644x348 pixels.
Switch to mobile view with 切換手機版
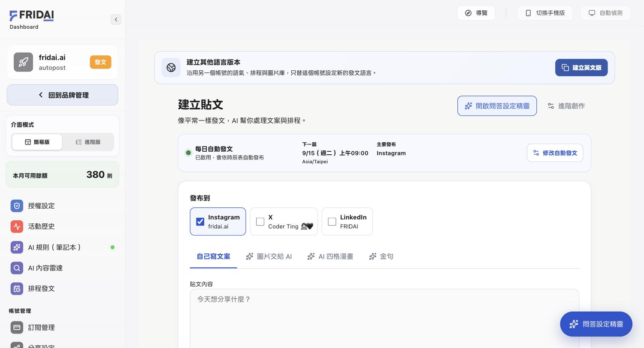coord(545,13)
